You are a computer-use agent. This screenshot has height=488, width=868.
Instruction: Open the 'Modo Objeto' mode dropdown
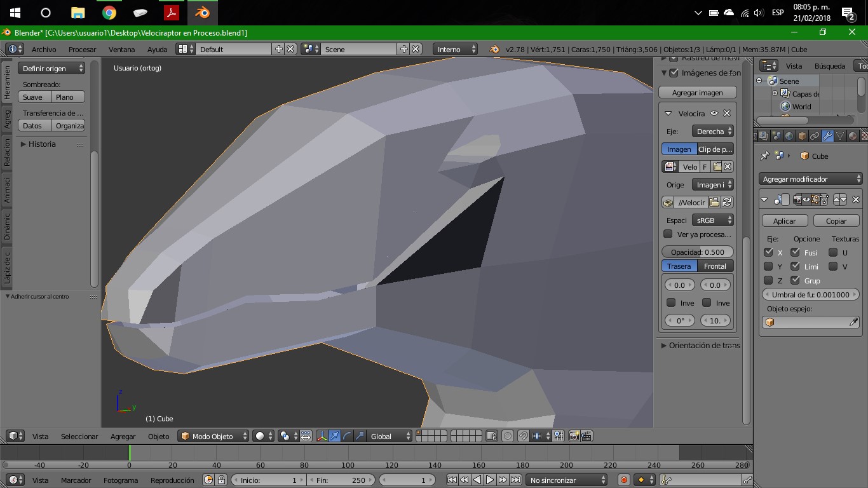point(214,436)
